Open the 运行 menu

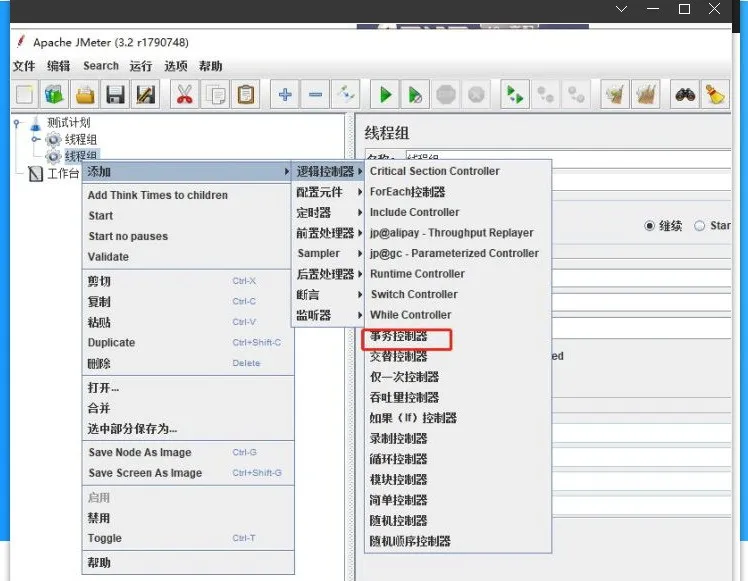(x=141, y=66)
